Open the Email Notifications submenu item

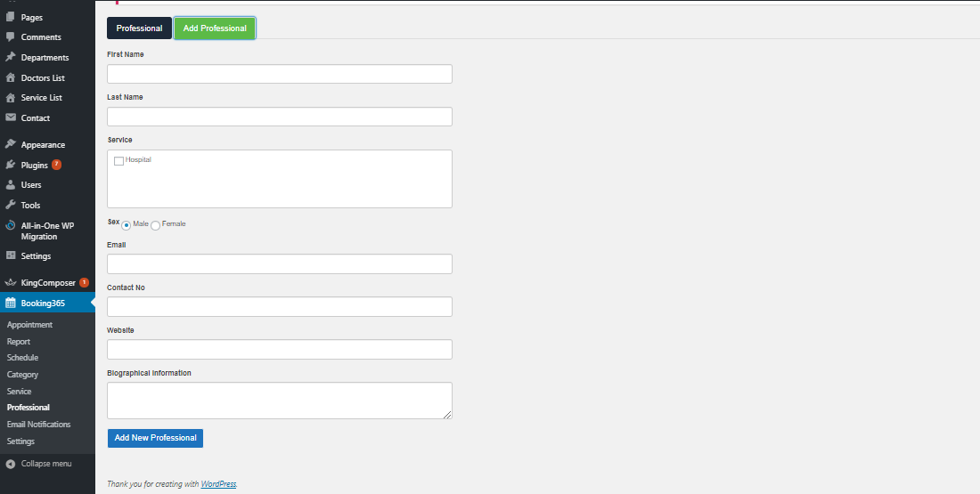pyautogui.click(x=38, y=424)
